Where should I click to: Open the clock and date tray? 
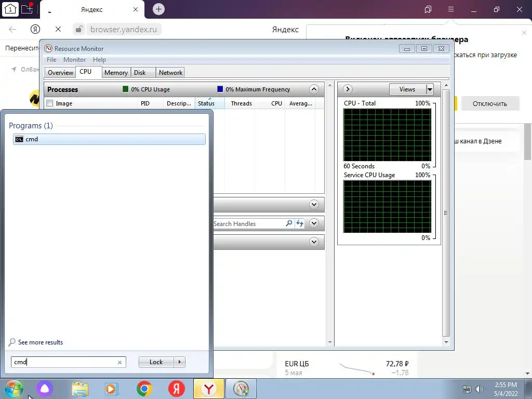506,389
